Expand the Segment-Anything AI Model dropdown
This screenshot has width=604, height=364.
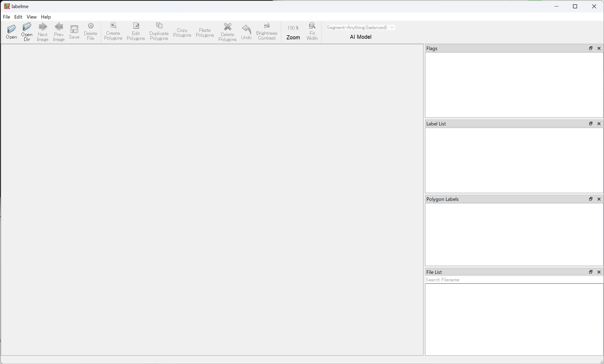tap(360, 27)
